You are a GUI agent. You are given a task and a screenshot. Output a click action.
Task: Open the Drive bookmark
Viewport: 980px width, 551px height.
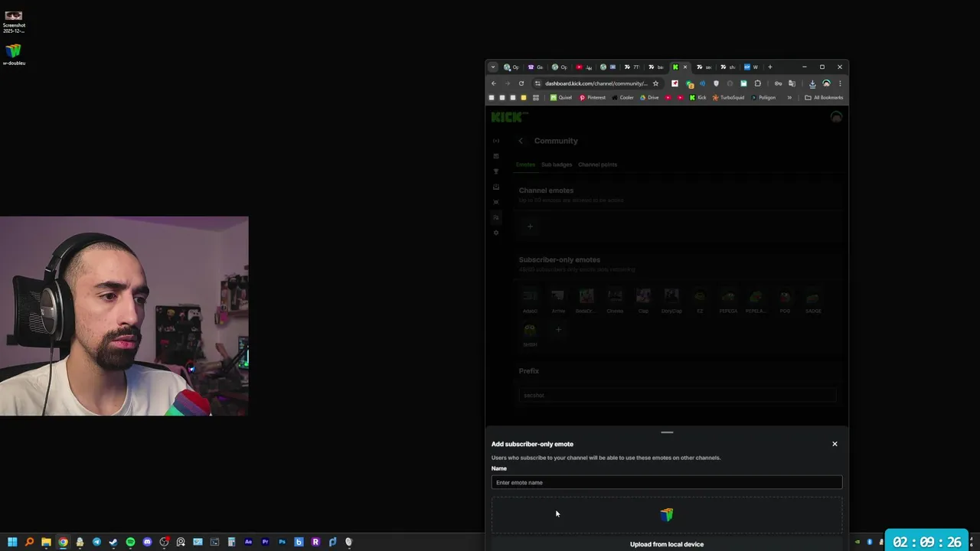pos(649,97)
